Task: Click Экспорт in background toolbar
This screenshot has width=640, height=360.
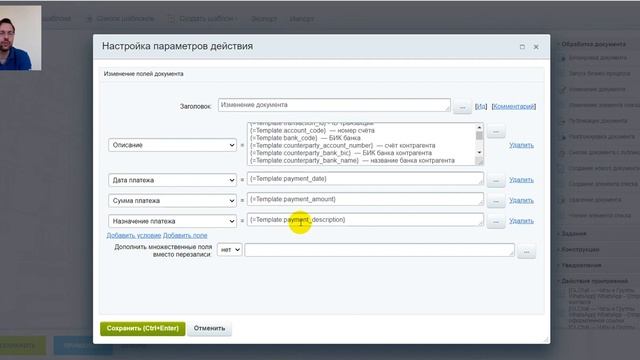Action: (x=264, y=19)
